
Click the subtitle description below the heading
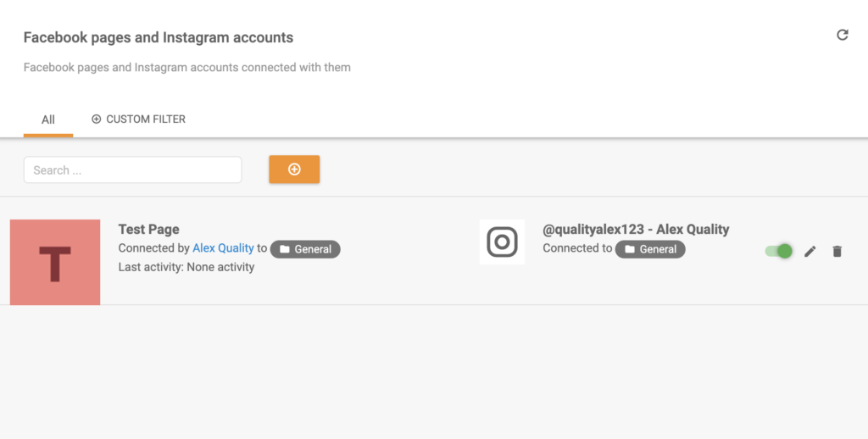[186, 67]
